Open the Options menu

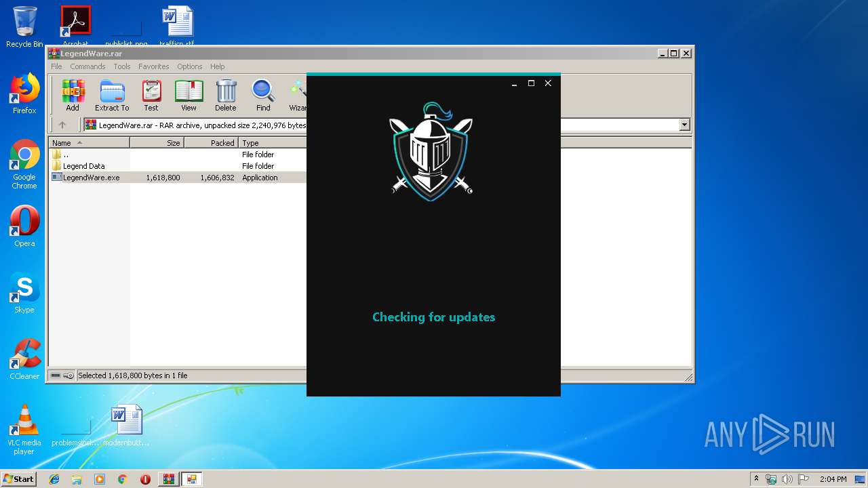point(190,66)
